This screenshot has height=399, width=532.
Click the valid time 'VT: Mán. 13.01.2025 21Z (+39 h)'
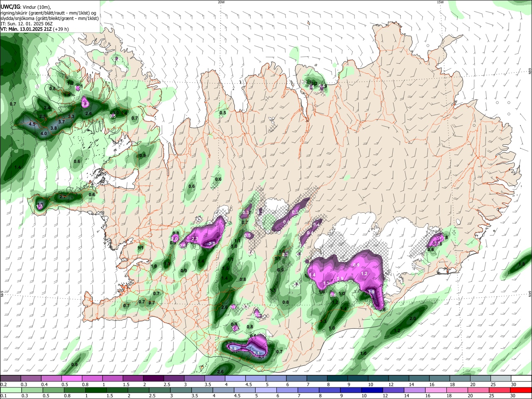pyautogui.click(x=34, y=29)
